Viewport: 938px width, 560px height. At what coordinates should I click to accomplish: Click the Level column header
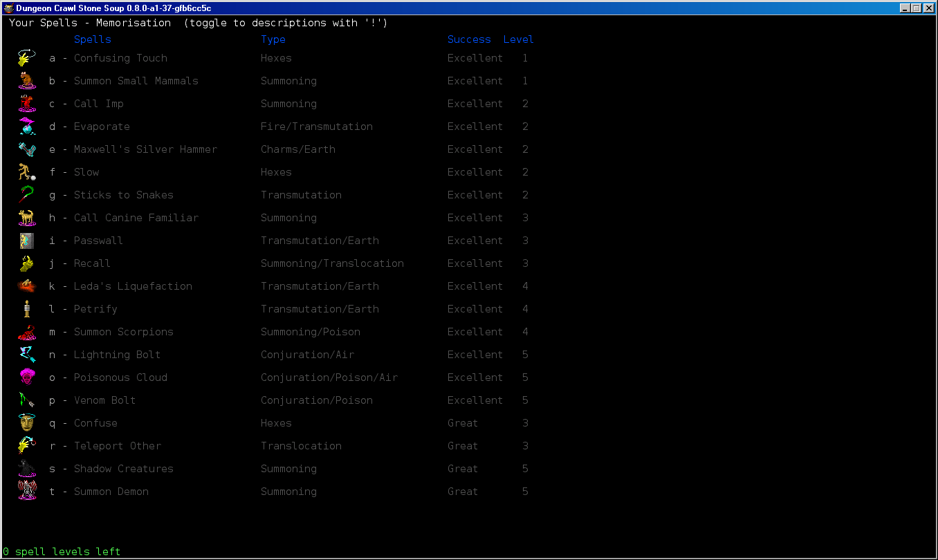(518, 40)
